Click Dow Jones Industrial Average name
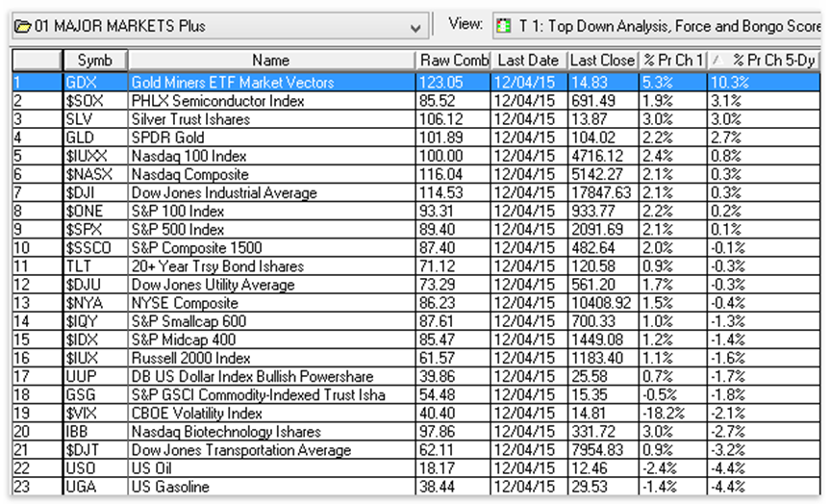 [224, 192]
